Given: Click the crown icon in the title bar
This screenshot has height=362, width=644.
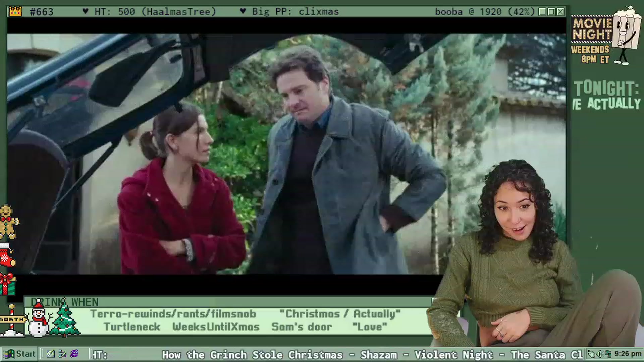Looking at the screenshot, I should [x=15, y=12].
